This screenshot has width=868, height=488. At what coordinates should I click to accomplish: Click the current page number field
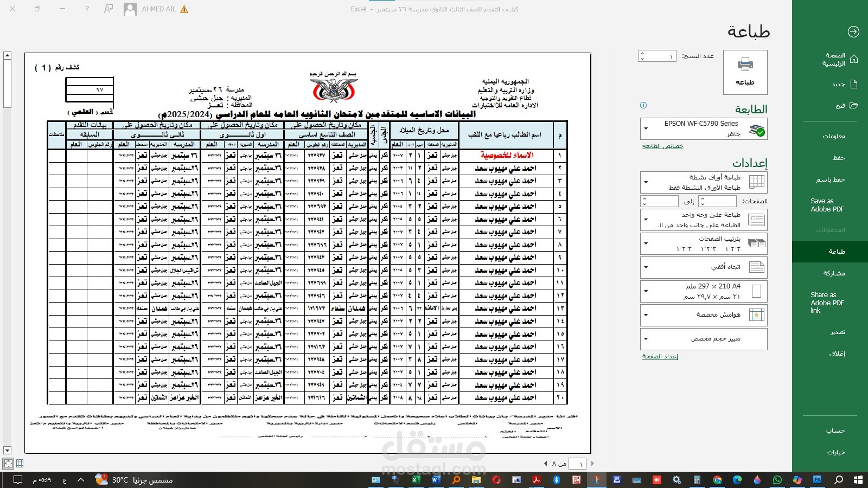click(x=578, y=464)
